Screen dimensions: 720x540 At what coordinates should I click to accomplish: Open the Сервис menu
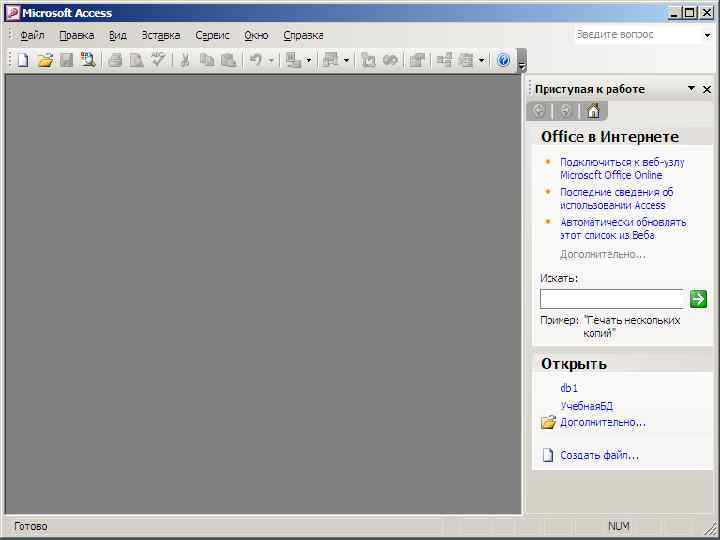212,35
